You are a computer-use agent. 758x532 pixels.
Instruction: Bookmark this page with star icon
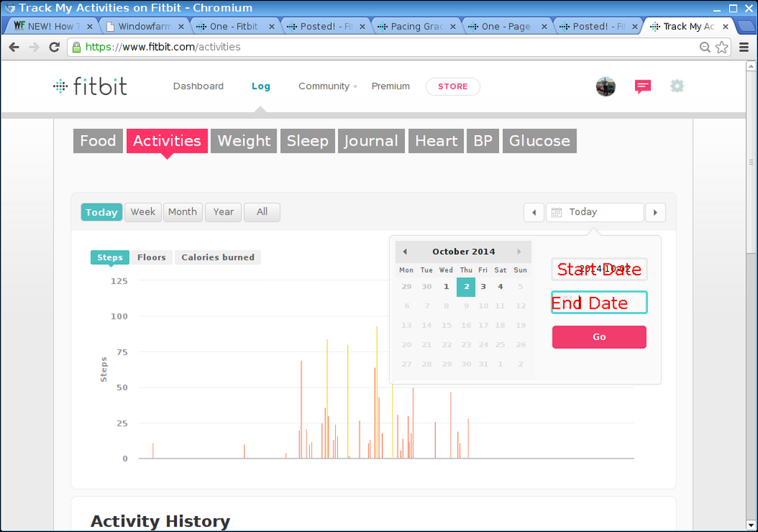tap(722, 47)
